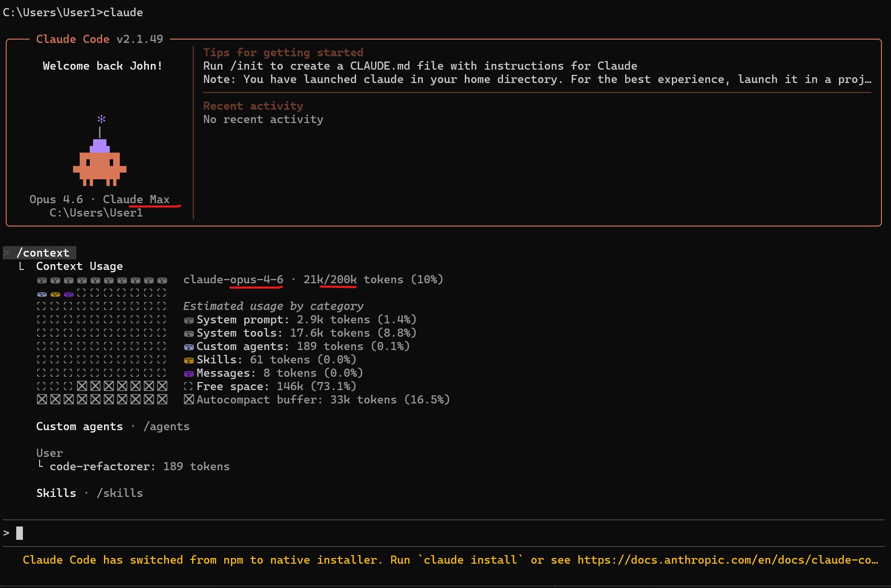Screen dimensions: 891x588
Task: Click the Autocompact buffer crossed-box icon
Action: point(189,400)
